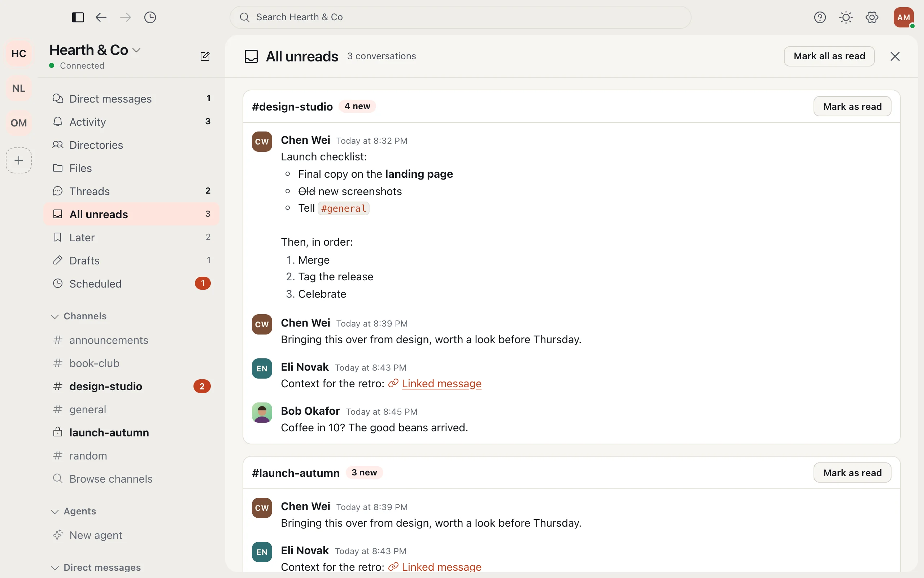924x578 pixels.
Task: Mark #design-studio as read
Action: pyautogui.click(x=852, y=106)
